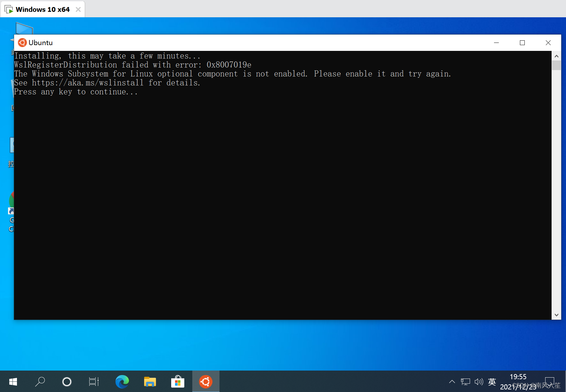
Task: Launch Microsoft Edge from taskbar
Action: tap(122, 381)
